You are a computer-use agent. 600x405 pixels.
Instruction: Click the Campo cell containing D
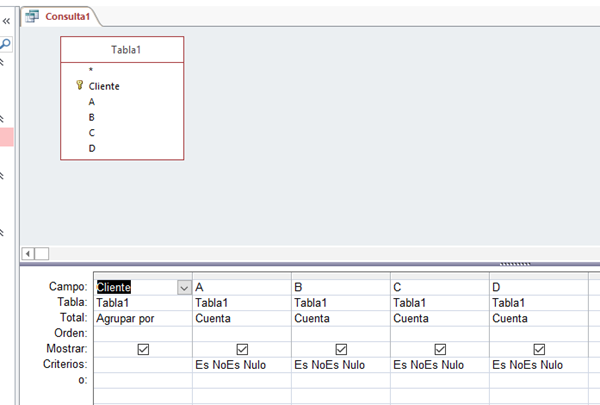(x=539, y=287)
